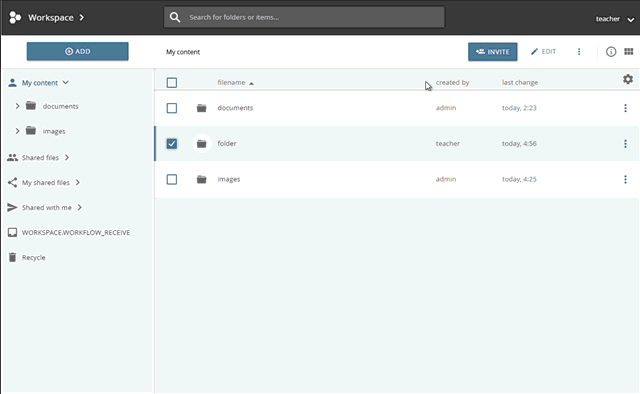Open toolbar more-options menu
Screen dimensions: 640x394
point(579,51)
